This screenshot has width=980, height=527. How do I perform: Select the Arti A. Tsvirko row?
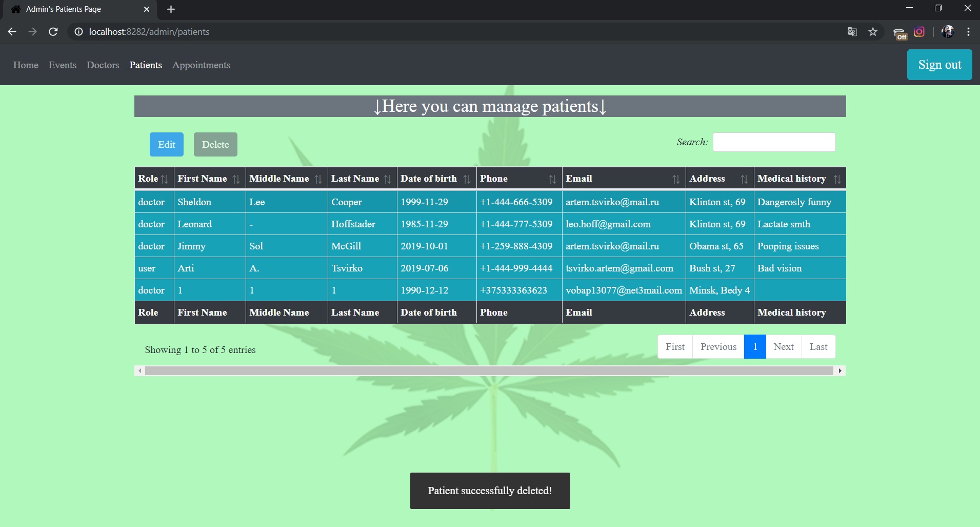pos(490,268)
